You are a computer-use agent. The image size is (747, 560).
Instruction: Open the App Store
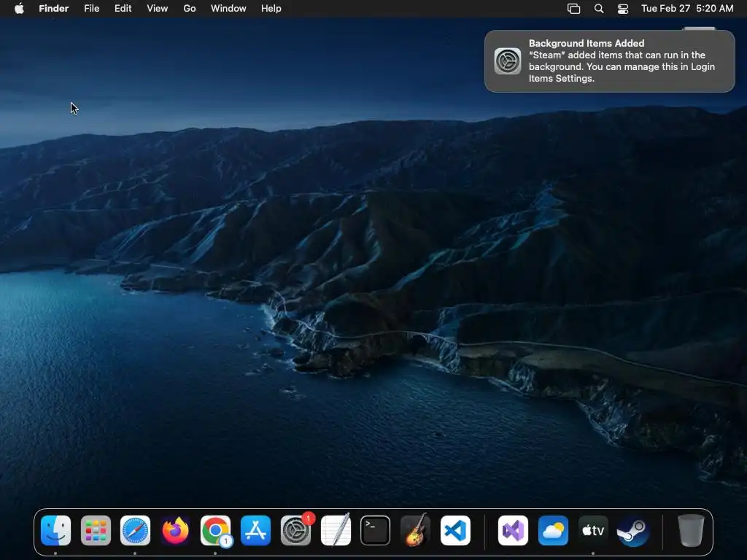pos(255,531)
